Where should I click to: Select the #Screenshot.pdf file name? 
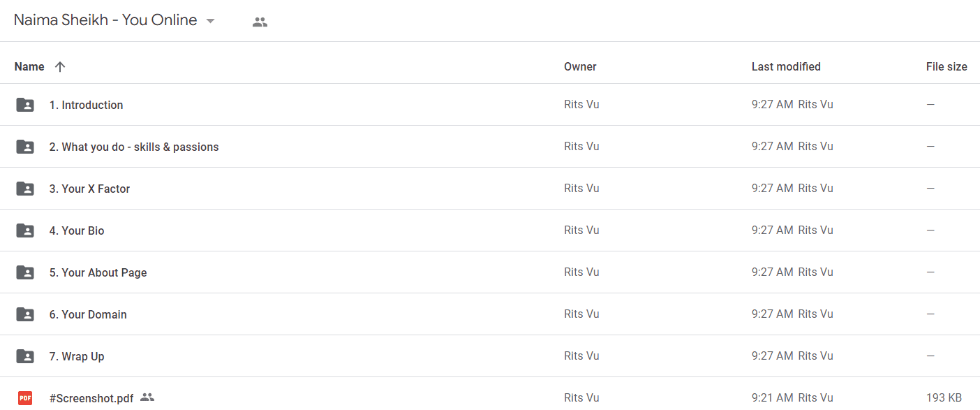point(91,398)
